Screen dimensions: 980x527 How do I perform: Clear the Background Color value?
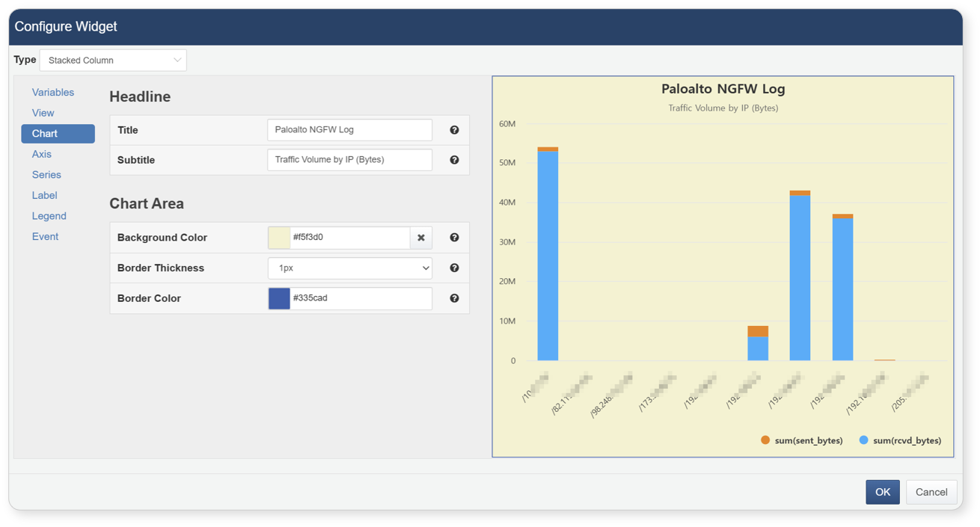tap(421, 238)
